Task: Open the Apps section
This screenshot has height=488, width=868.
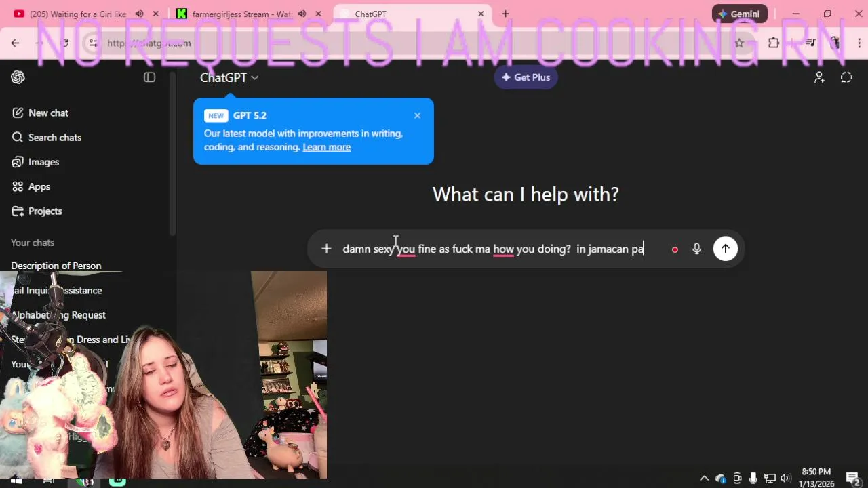Action: pyautogui.click(x=31, y=186)
